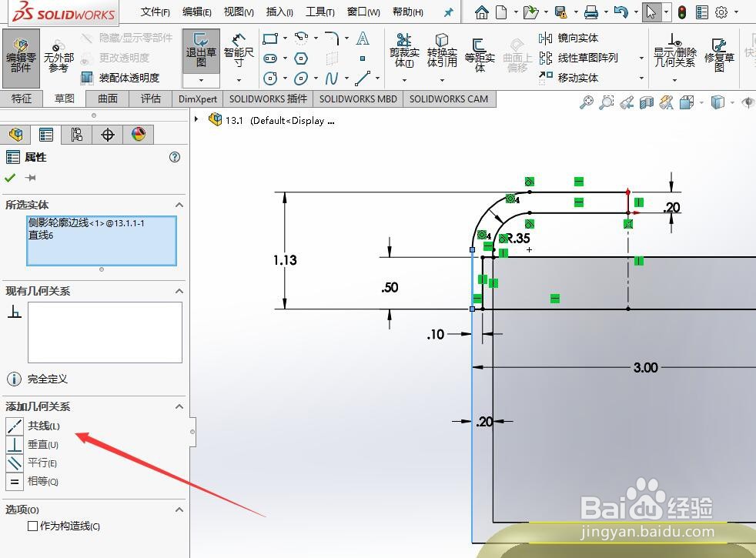Pin the menu bar with pushpin icon
Screen dimensions: 756x558
[448, 12]
